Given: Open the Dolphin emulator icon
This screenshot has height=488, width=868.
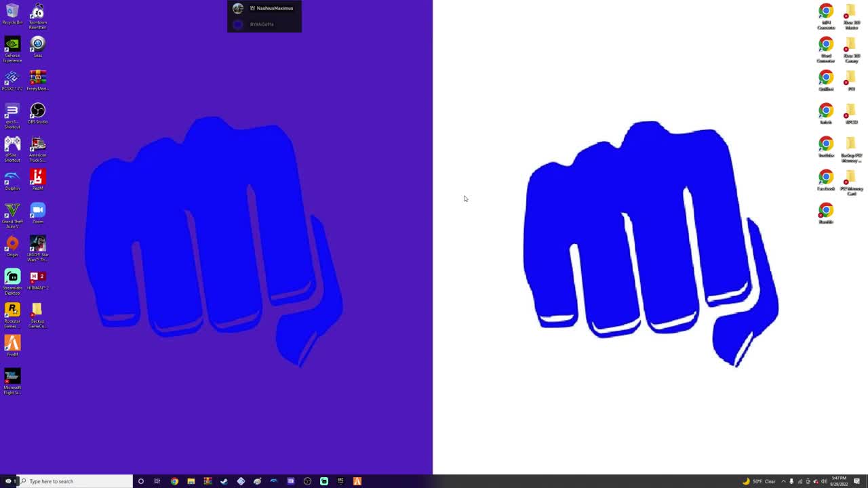Looking at the screenshot, I should pos(12,180).
